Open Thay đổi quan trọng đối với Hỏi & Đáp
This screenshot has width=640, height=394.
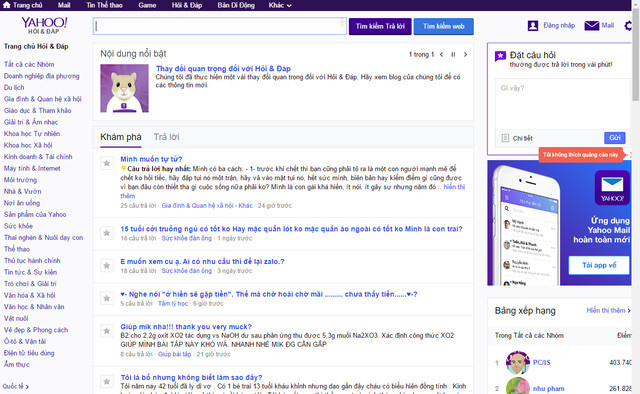coord(223,69)
